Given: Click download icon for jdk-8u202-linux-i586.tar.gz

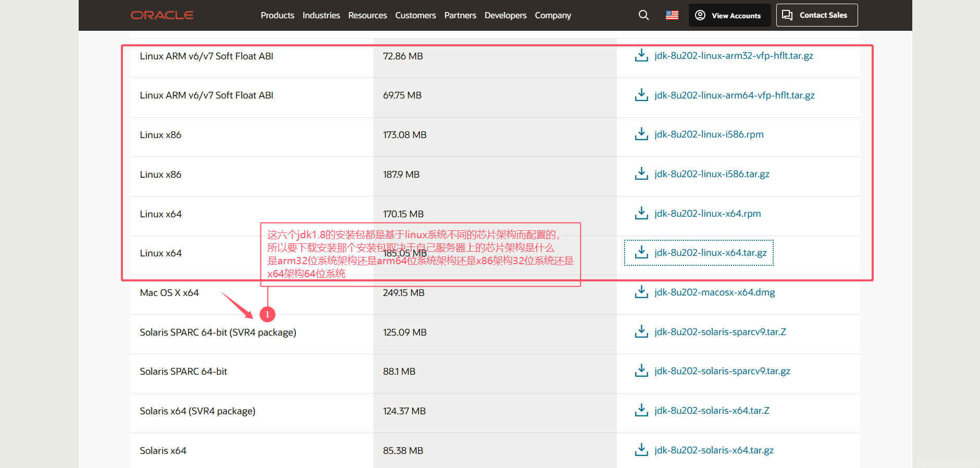Looking at the screenshot, I should click(x=641, y=174).
